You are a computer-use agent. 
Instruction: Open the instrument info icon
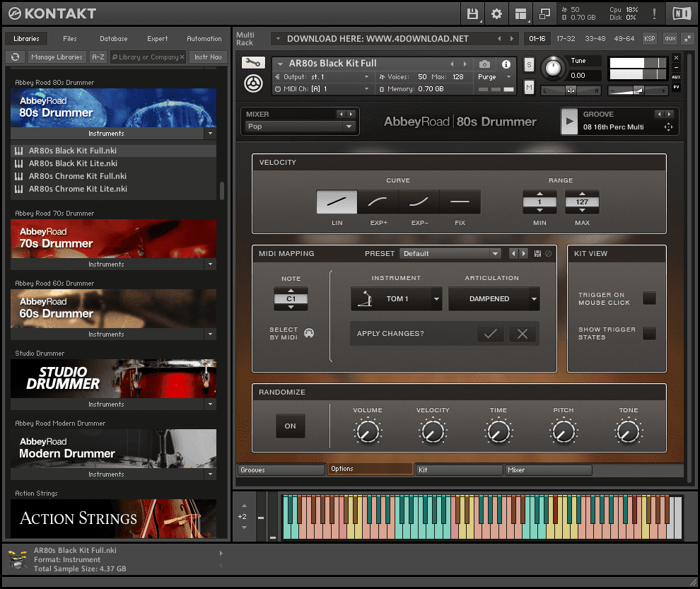click(506, 64)
